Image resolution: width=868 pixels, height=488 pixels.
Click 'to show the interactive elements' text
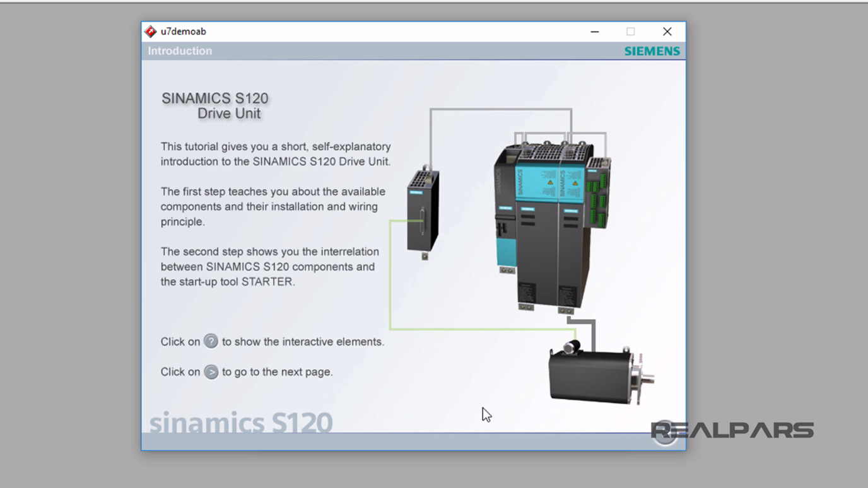point(303,342)
